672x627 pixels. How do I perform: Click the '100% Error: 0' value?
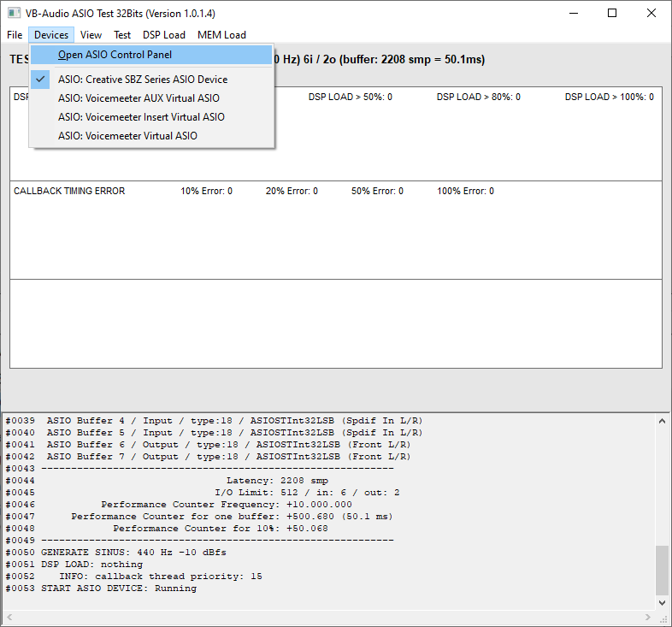pos(465,191)
